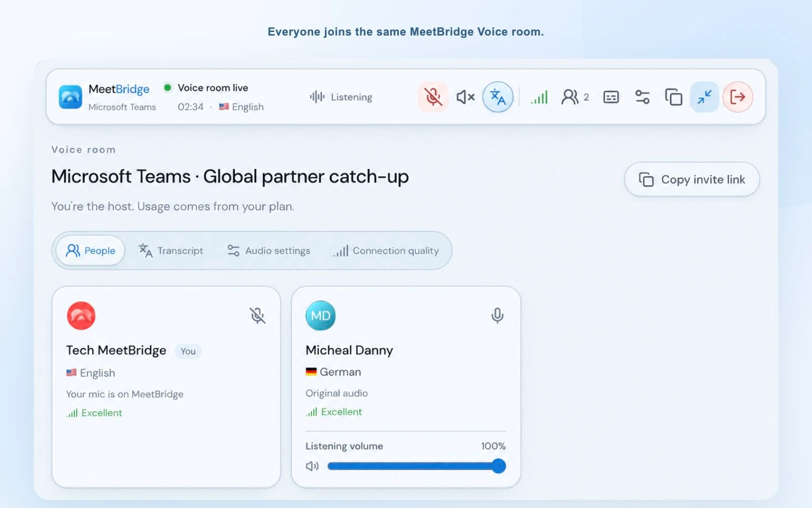Click the 02:34 call timer
812x508 pixels.
tap(190, 107)
